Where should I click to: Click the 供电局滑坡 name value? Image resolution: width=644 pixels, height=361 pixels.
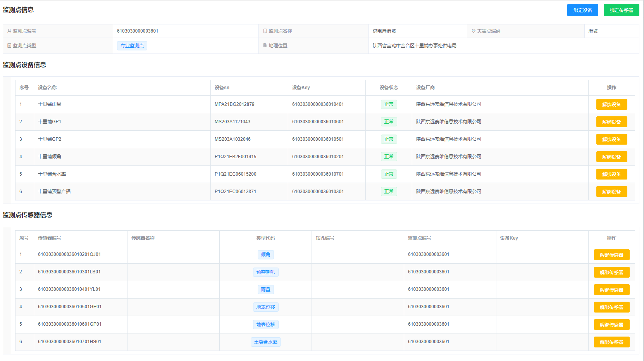pos(384,31)
